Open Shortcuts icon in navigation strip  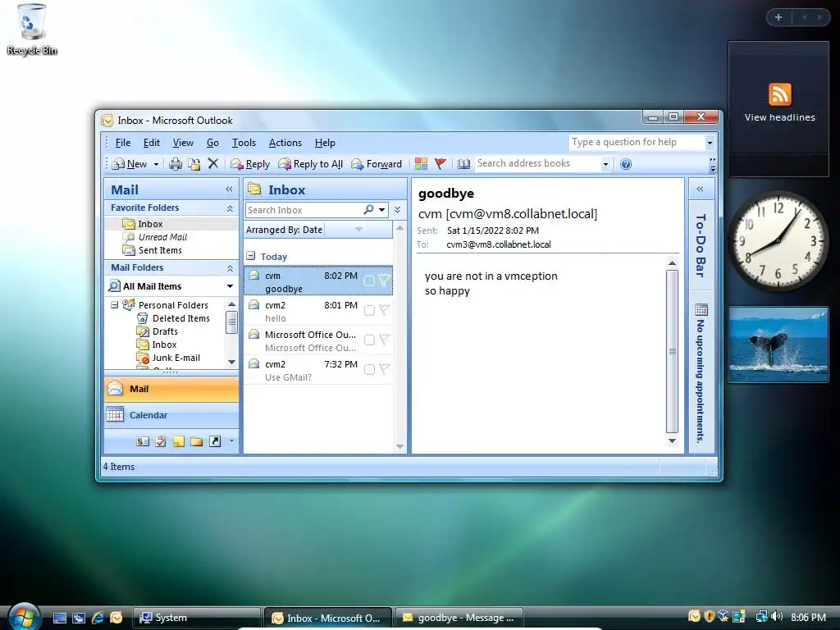coord(215,441)
